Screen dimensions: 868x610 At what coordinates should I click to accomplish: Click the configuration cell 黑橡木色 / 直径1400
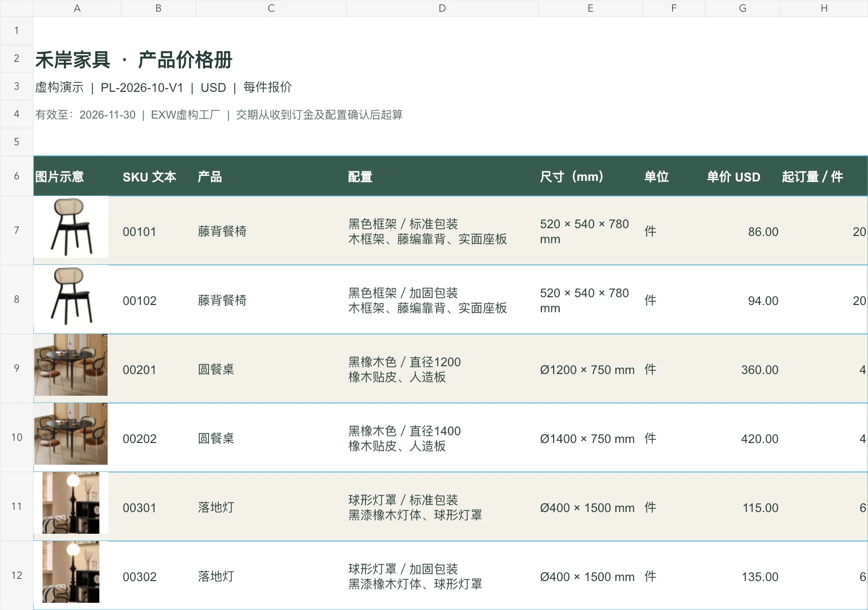(x=442, y=438)
